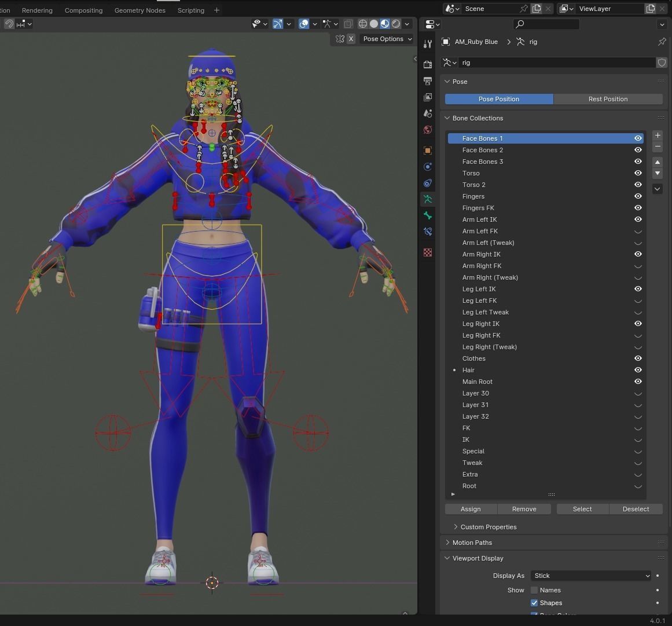This screenshot has width=672, height=626.
Task: Open the Display As dropdown
Action: (x=590, y=576)
